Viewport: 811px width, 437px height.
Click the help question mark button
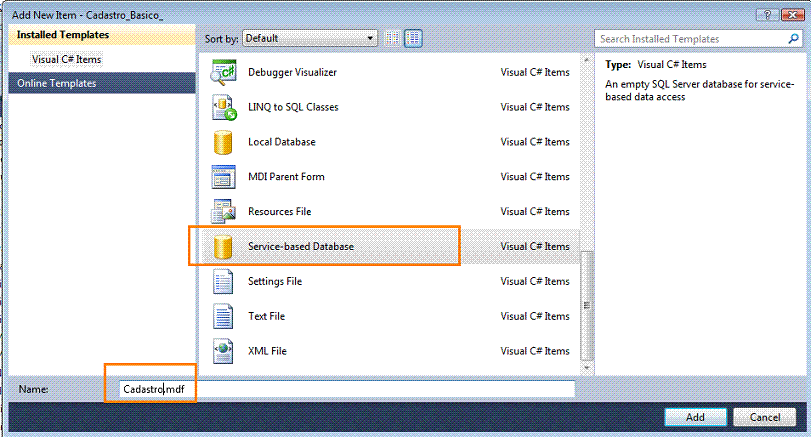[768, 15]
